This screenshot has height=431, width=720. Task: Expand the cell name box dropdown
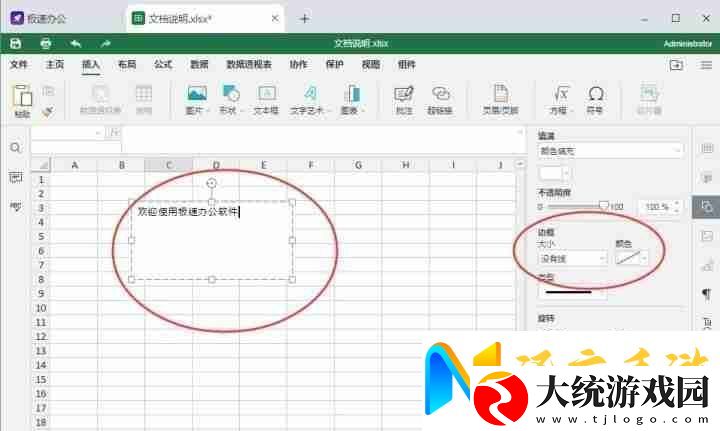98,133
